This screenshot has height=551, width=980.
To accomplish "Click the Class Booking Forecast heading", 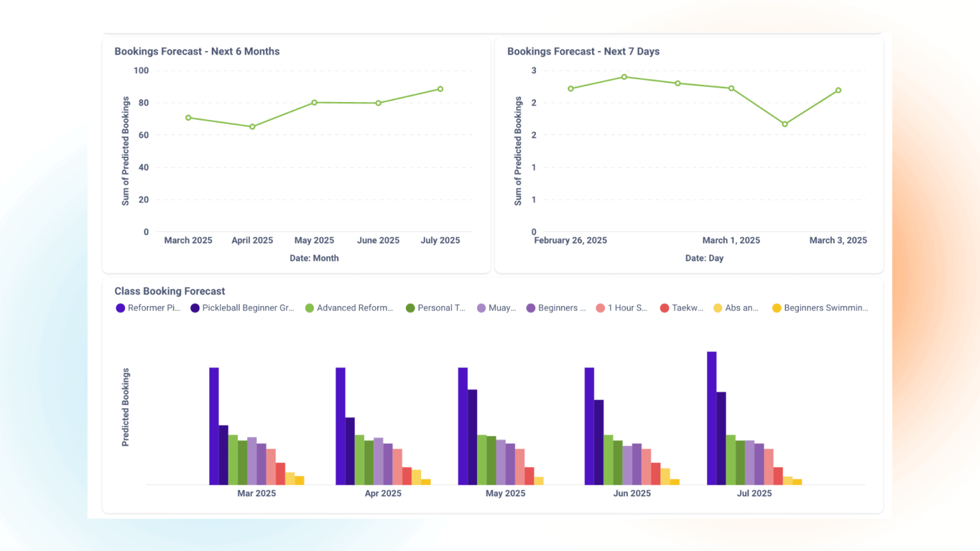I will click(169, 291).
